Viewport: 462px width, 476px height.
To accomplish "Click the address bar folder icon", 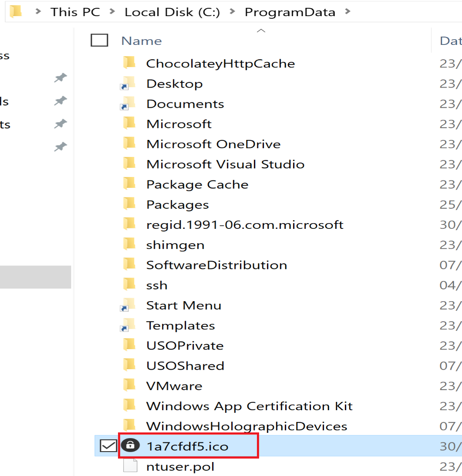I will 16,12.
